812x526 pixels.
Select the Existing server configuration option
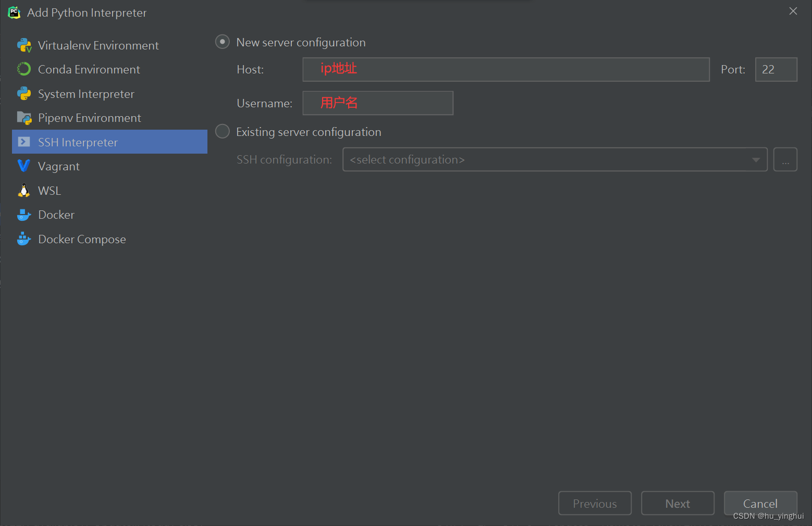pyautogui.click(x=222, y=131)
